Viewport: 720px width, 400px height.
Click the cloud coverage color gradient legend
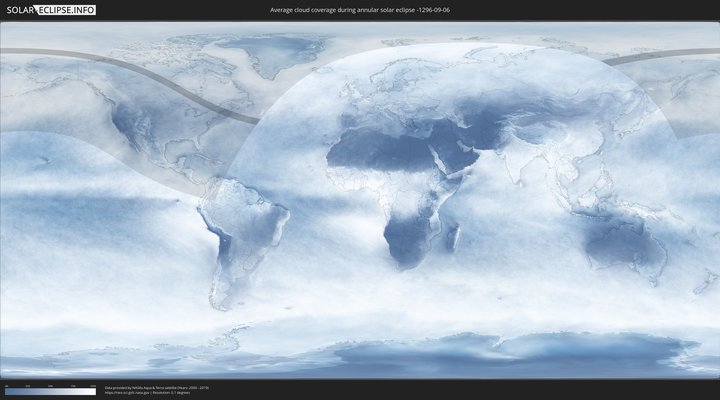(49, 392)
